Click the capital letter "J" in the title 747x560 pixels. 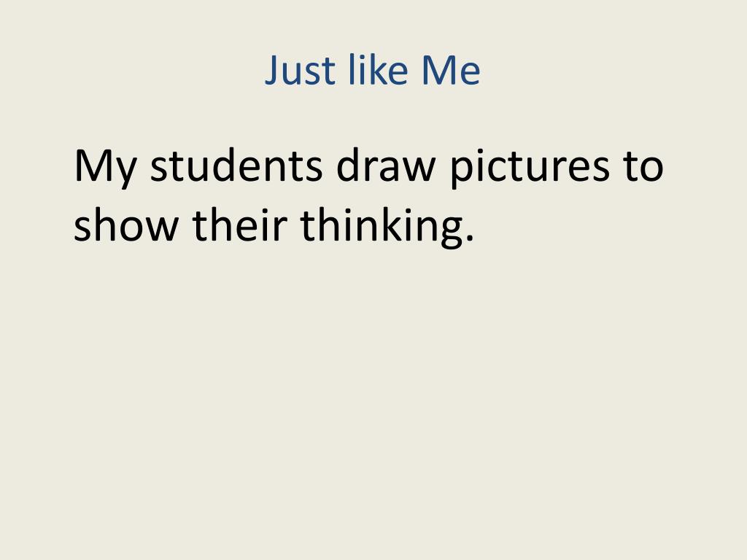(272, 70)
